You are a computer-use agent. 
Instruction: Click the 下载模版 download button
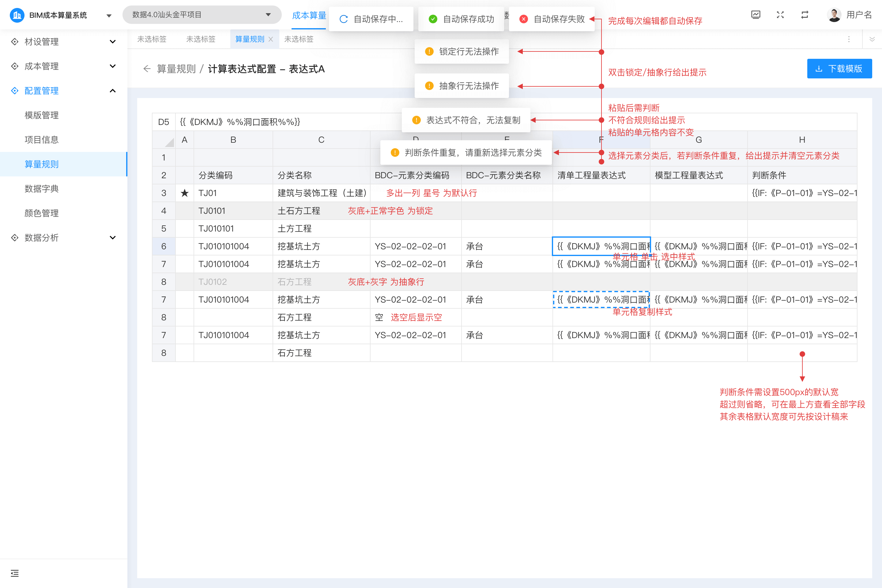(x=839, y=69)
